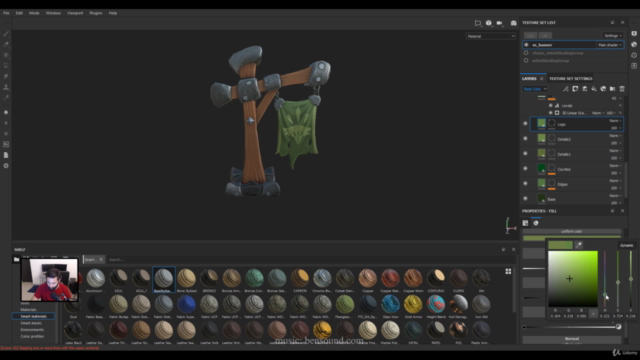Open the viewport display mode icon
Image resolution: width=640 pixels, height=360 pixels.
click(x=489, y=23)
